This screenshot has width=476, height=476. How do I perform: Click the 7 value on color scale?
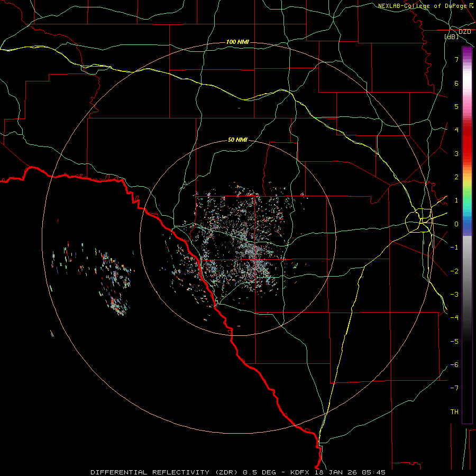[x=456, y=59]
